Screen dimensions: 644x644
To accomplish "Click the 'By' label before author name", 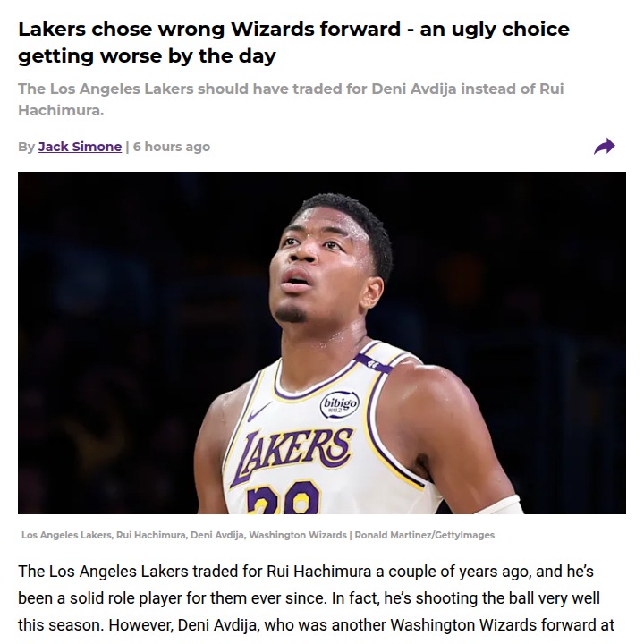I will 26,147.
